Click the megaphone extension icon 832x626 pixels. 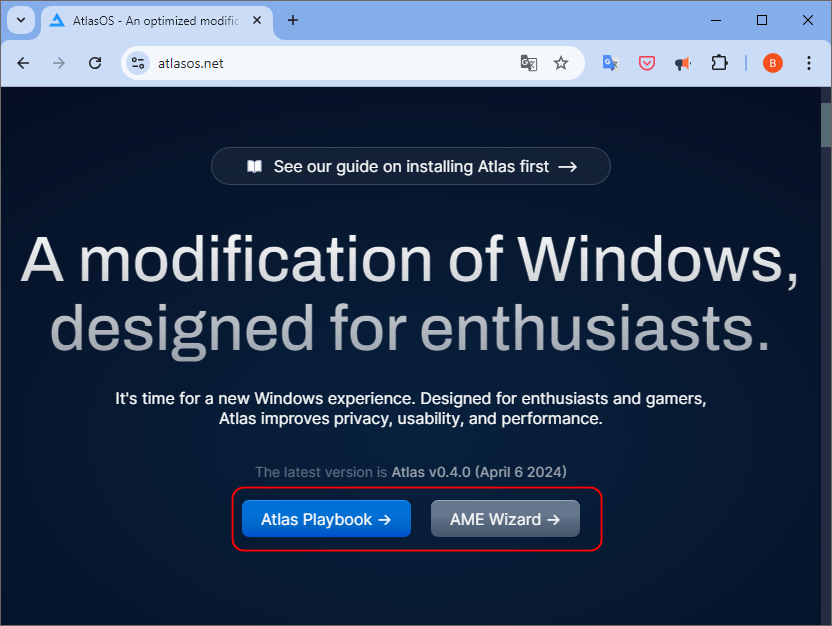coord(682,64)
